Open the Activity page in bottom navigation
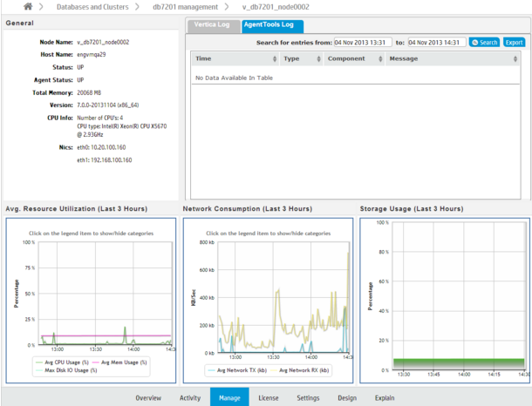The width and height of the screenshot is (532, 406). coord(189,398)
